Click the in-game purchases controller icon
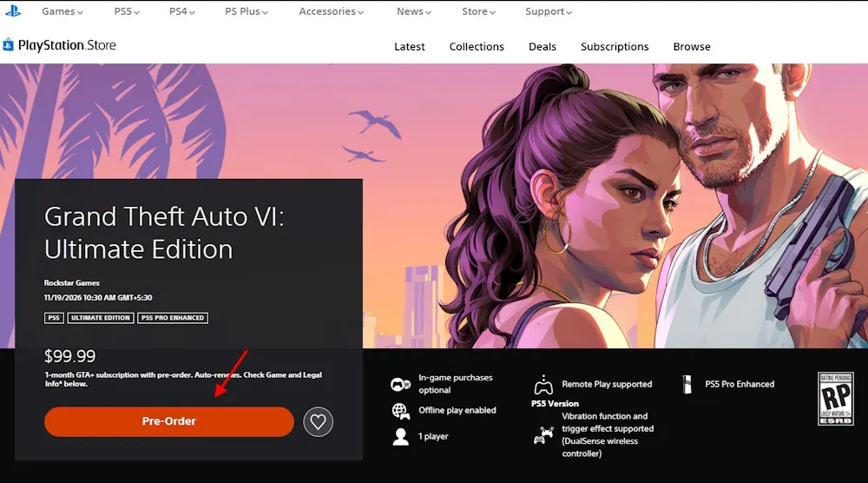Screen dimensions: 868x483 coord(400,384)
